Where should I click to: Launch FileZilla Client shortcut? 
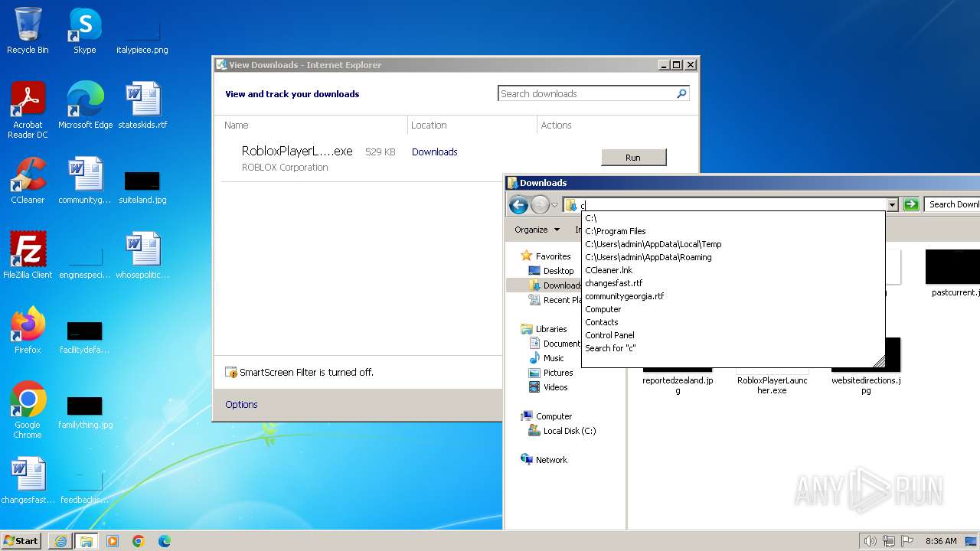[x=28, y=256]
